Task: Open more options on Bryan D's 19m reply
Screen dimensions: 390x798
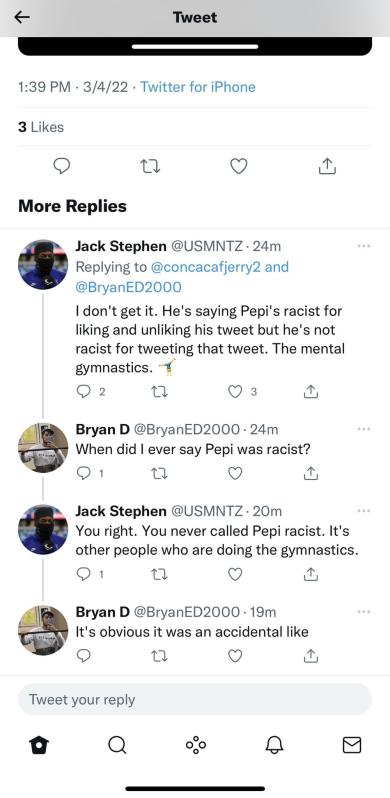Action: pyautogui.click(x=364, y=612)
